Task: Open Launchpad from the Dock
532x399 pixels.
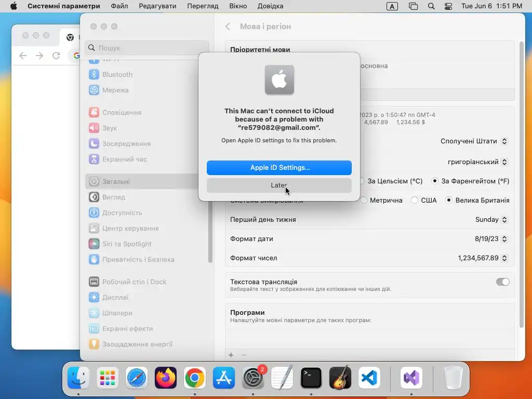Action: [108, 378]
